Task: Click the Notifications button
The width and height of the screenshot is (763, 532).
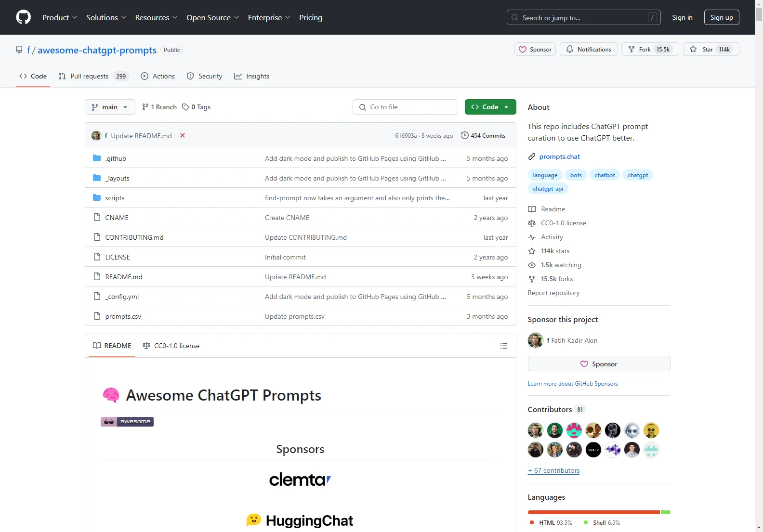Action: (589, 49)
